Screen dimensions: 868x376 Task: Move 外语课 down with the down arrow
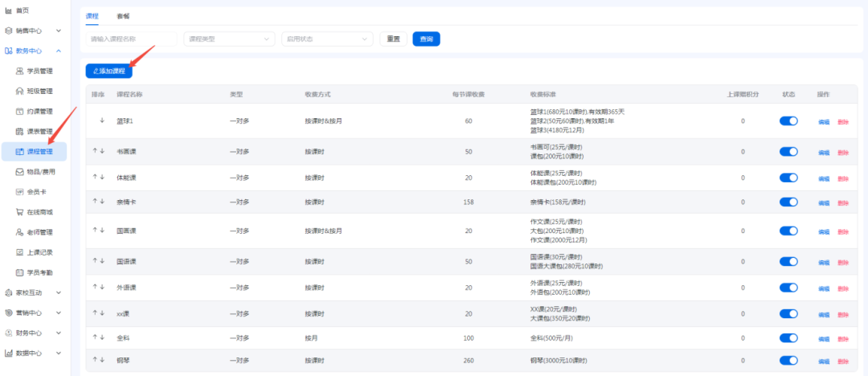point(102,286)
